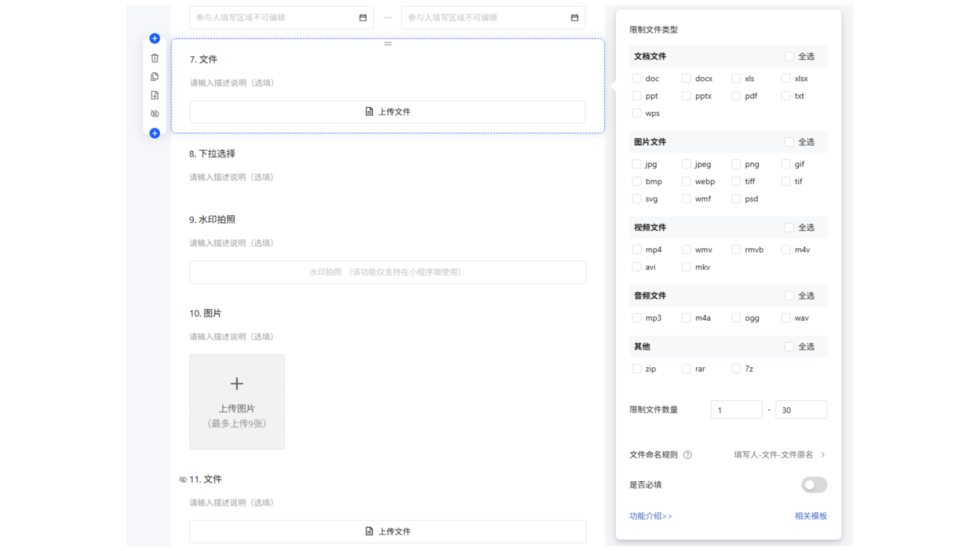Screen dimensions: 980x551
Task: Open the 功能介绍>> link
Action: coord(650,516)
